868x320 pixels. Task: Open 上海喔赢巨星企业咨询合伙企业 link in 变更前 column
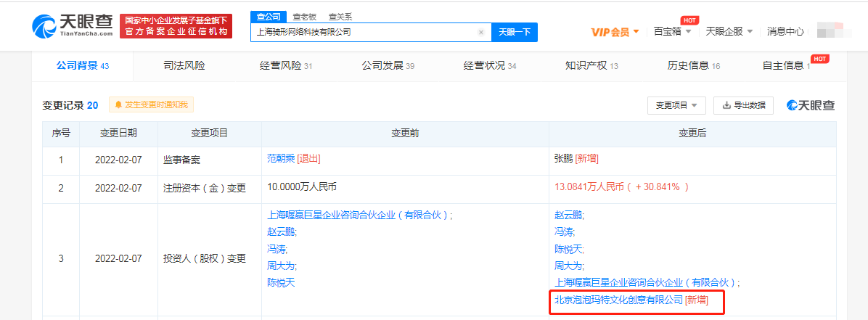coord(359,215)
